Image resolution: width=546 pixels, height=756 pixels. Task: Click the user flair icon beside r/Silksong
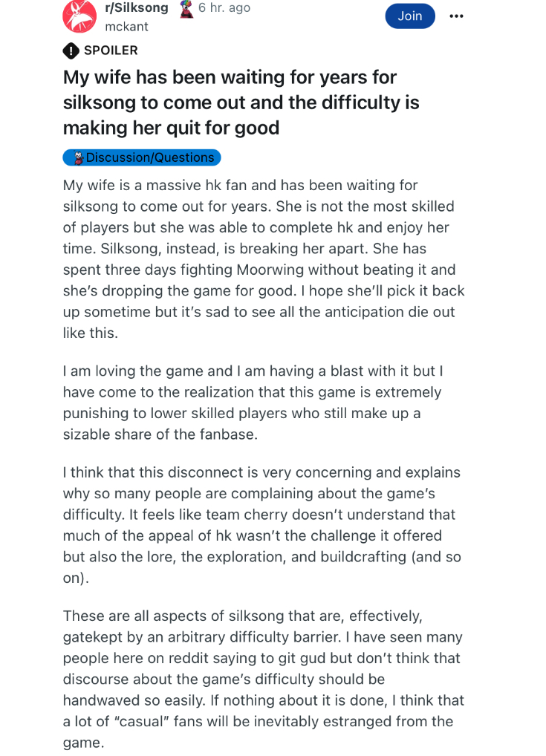click(x=186, y=9)
